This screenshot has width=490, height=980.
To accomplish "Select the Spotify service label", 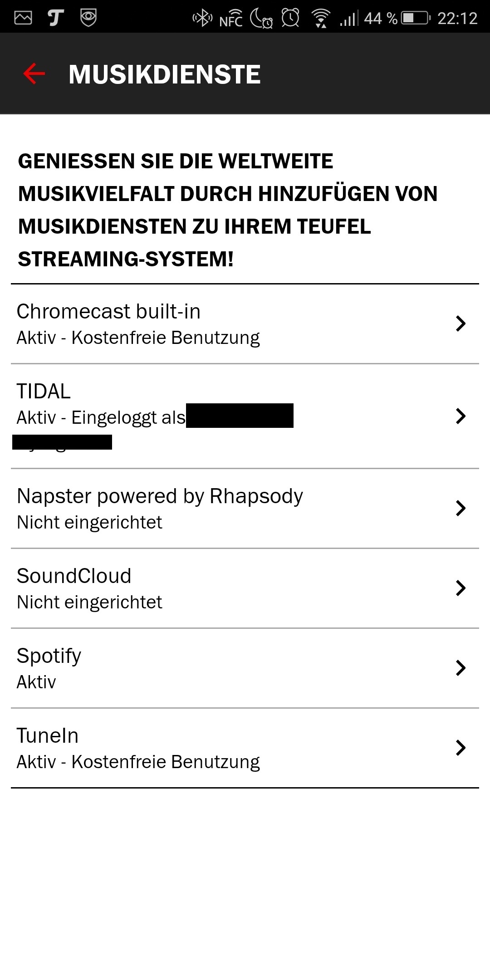I will pyautogui.click(x=49, y=656).
